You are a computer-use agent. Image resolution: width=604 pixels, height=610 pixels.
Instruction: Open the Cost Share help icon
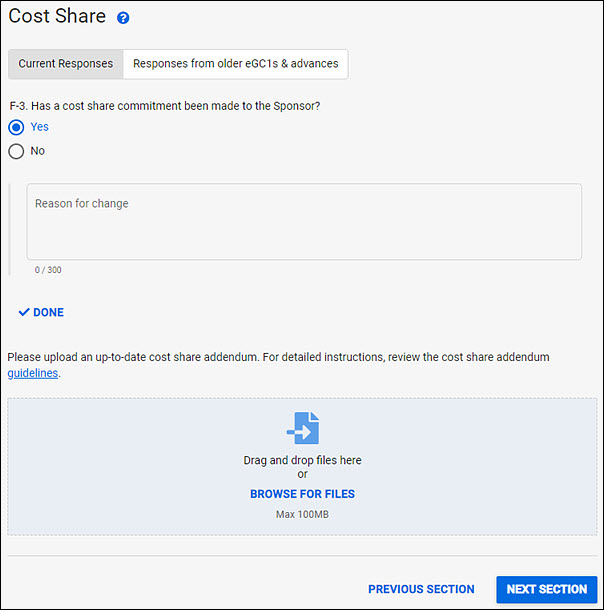pos(123,18)
